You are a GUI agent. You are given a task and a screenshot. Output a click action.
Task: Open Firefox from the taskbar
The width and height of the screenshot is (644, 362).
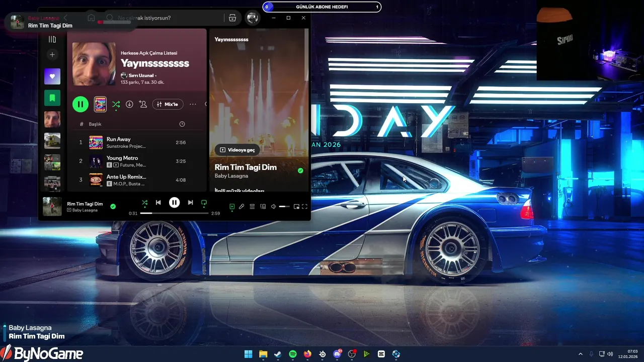tap(307, 354)
